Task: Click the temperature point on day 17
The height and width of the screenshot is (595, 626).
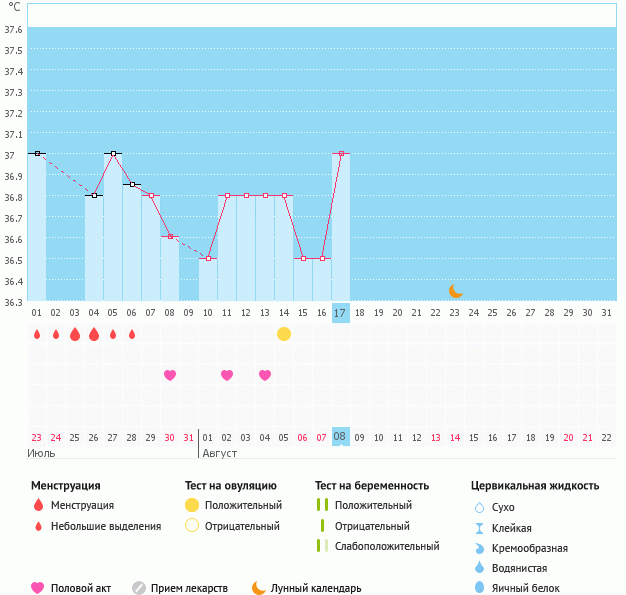Action: tap(341, 154)
